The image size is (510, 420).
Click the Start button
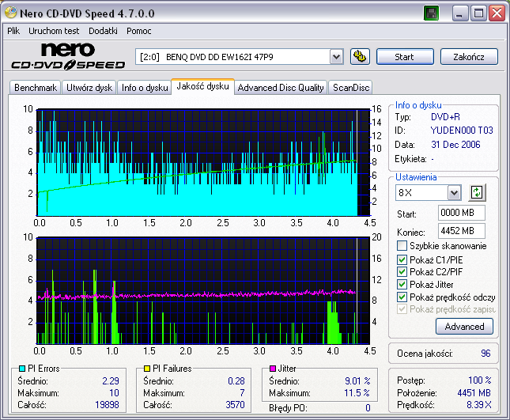tap(405, 57)
